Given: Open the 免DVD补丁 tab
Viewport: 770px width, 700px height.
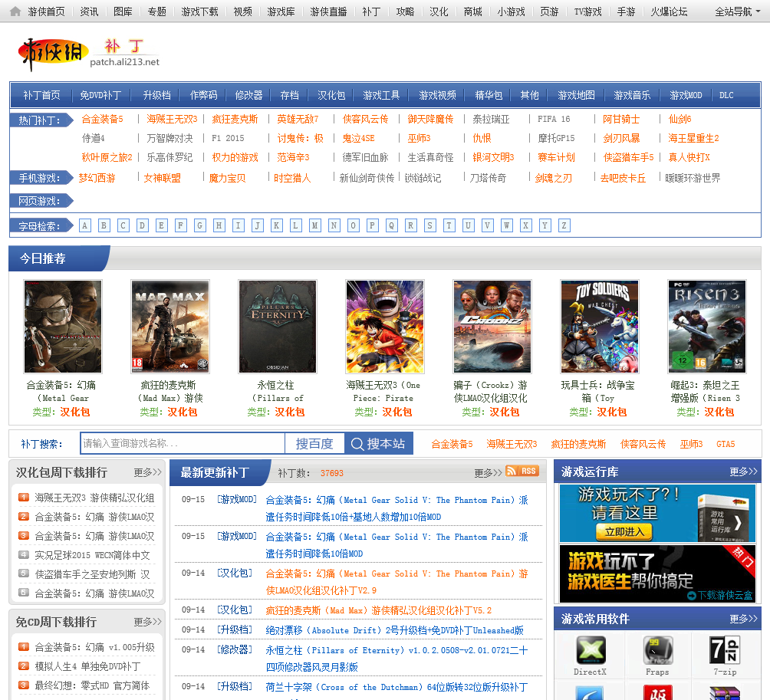Looking at the screenshot, I should click(100, 95).
